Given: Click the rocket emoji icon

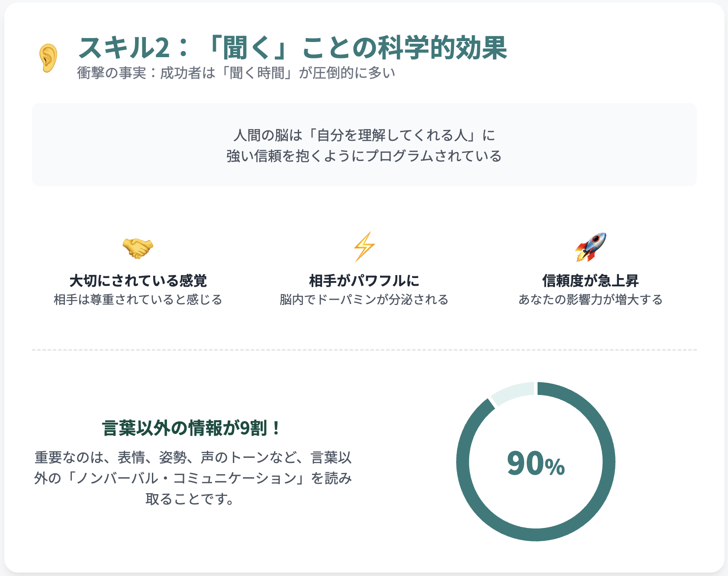Looking at the screenshot, I should [x=590, y=247].
